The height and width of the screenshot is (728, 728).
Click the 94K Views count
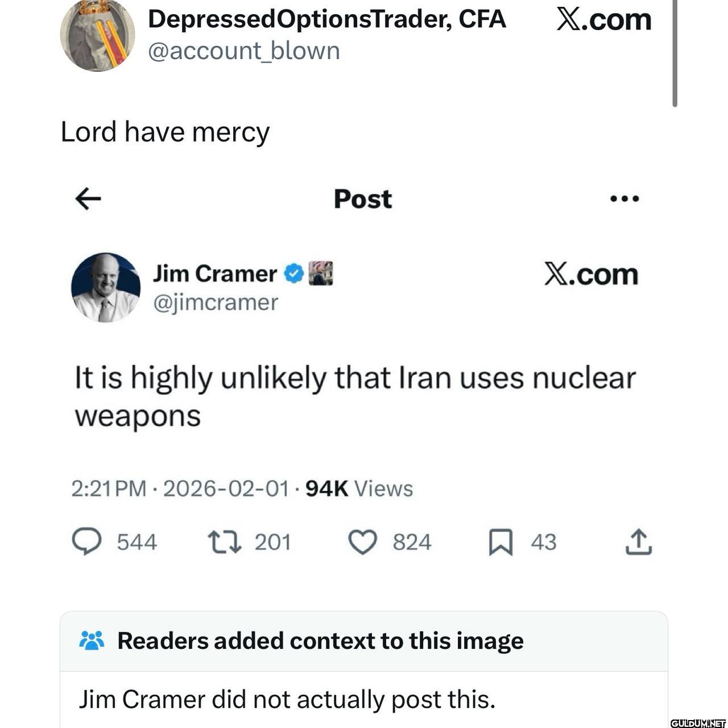pyautogui.click(x=359, y=489)
